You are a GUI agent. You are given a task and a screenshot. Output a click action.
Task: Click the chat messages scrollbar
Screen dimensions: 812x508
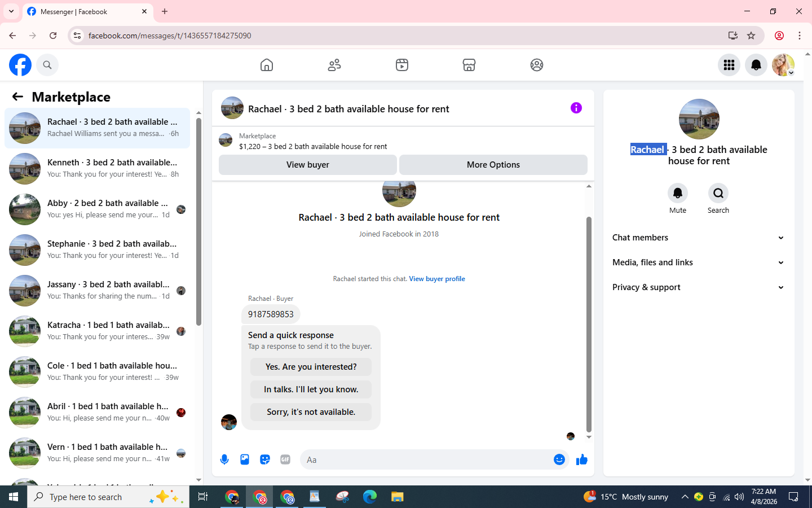click(589, 325)
